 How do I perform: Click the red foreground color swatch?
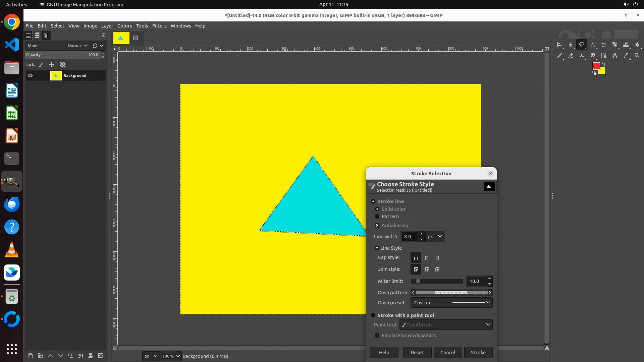596,66
